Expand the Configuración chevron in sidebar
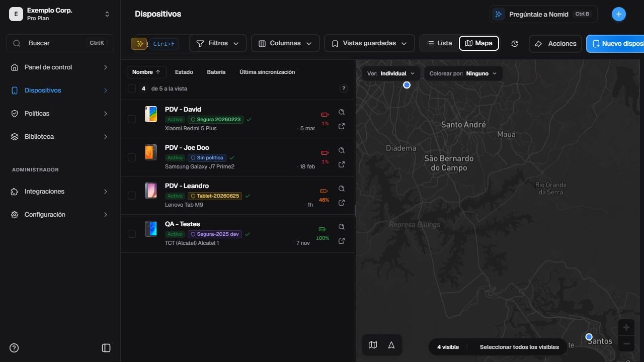This screenshot has width=644, height=362. [106, 215]
